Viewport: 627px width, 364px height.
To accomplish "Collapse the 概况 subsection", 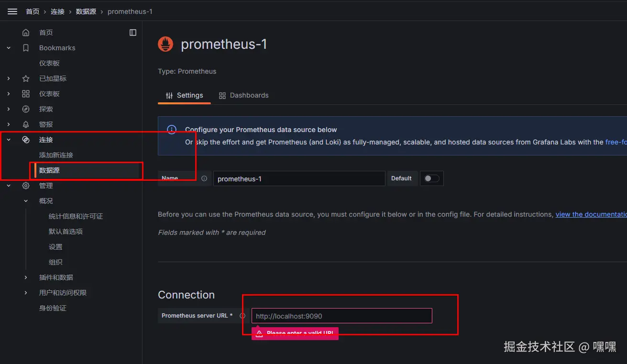I will [26, 201].
